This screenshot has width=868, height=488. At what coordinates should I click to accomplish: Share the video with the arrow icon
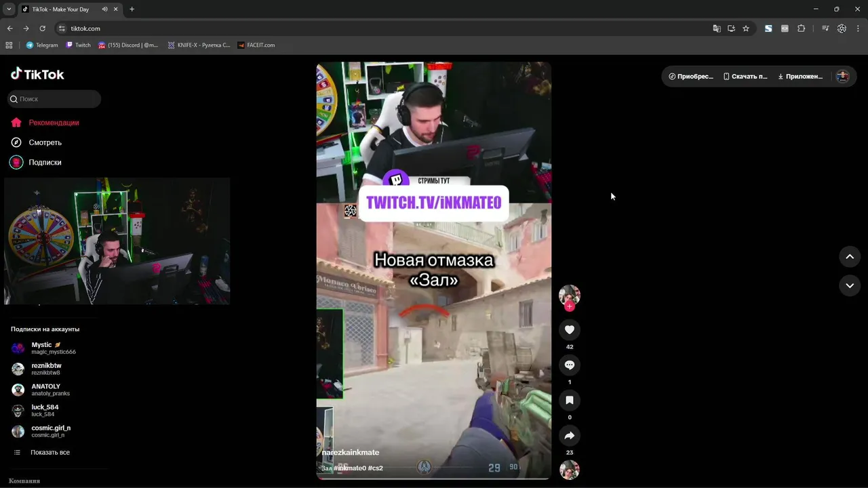pos(570,436)
